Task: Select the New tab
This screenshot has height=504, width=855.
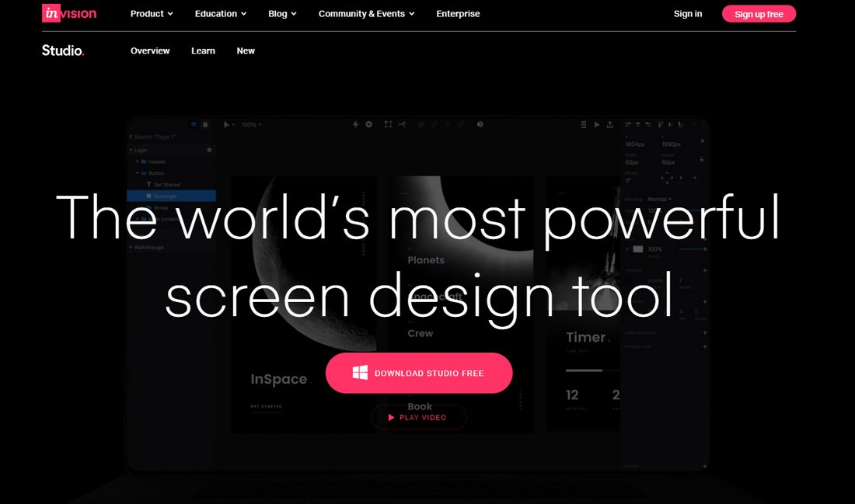Action: pos(246,50)
